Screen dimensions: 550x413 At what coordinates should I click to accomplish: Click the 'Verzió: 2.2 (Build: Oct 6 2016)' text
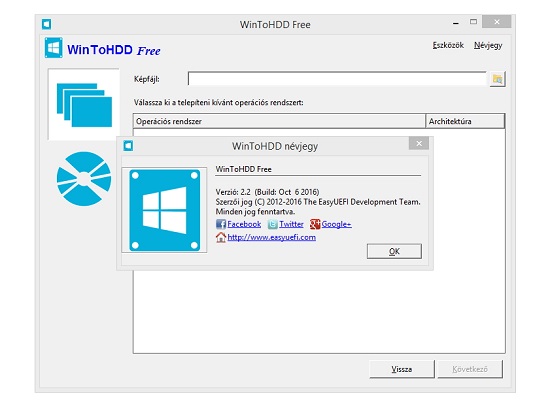pyautogui.click(x=267, y=192)
